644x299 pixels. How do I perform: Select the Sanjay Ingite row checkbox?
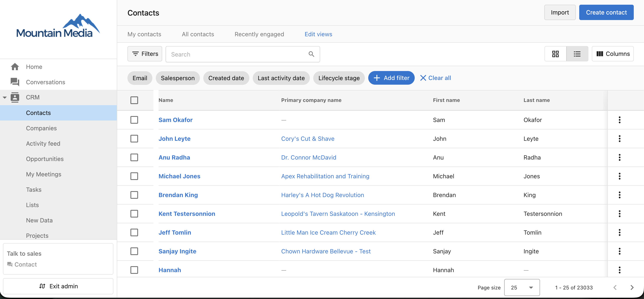[134, 251]
